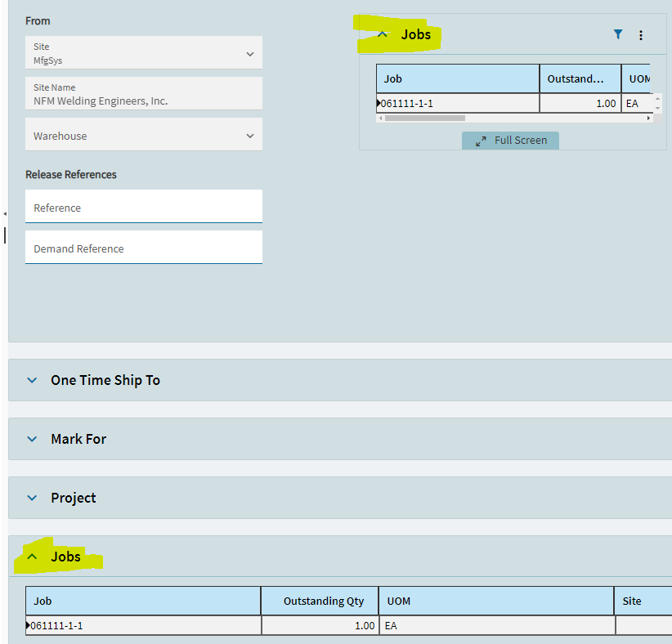This screenshot has width=672, height=644.
Task: Click the 1.00 cell in upper Jobs grid
Action: point(580,103)
